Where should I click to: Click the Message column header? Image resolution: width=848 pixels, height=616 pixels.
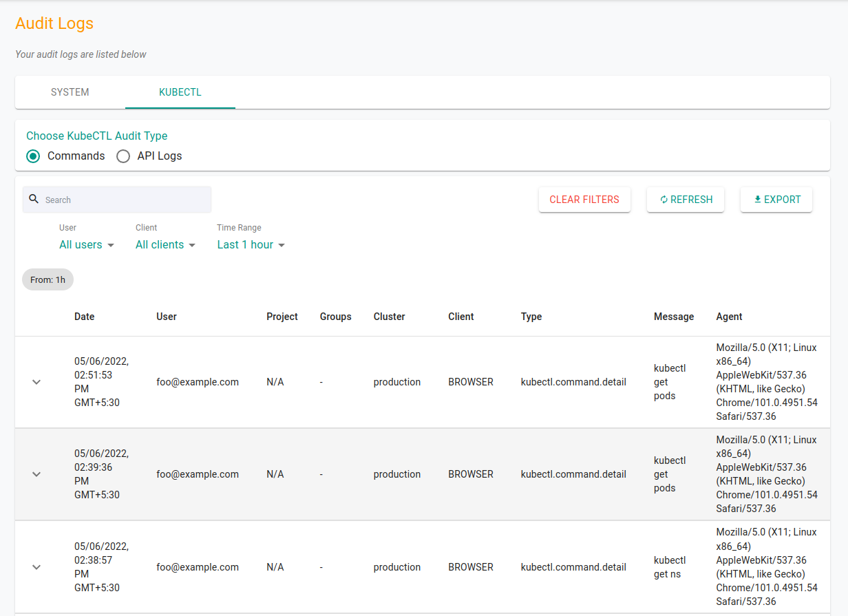(x=674, y=317)
